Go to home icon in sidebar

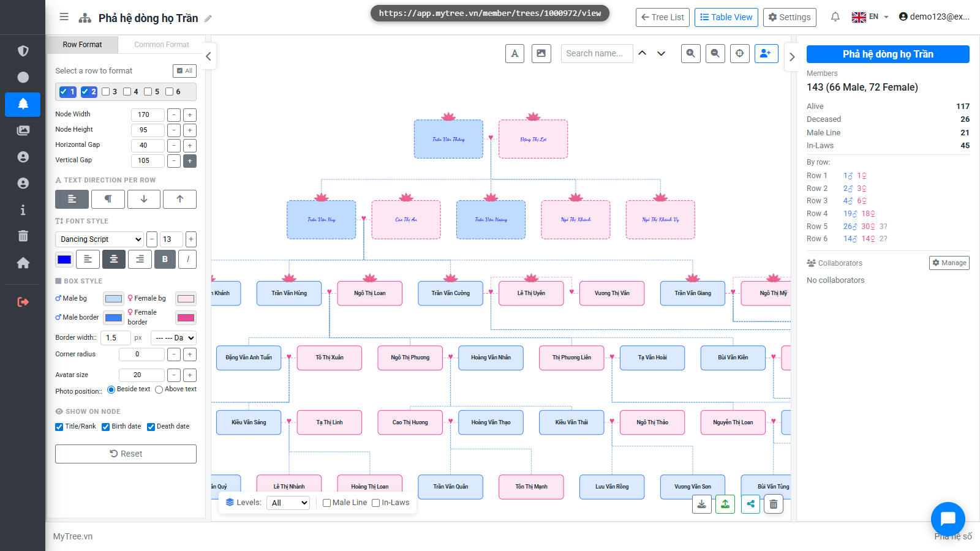point(23,263)
